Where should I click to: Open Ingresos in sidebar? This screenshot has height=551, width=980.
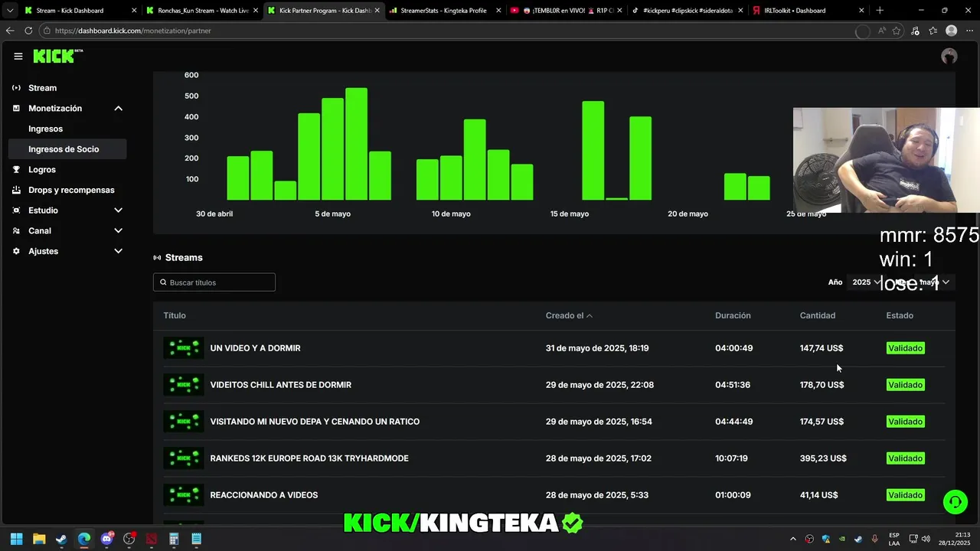[x=46, y=129]
